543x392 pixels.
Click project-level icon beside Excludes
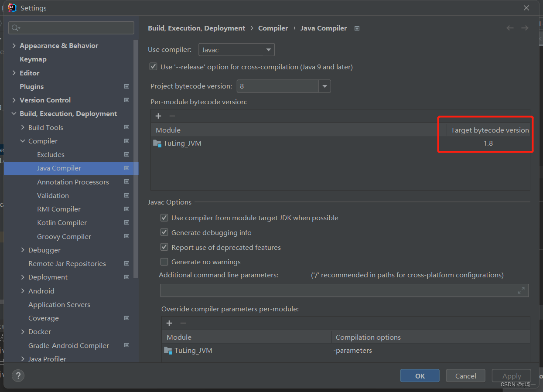(127, 154)
